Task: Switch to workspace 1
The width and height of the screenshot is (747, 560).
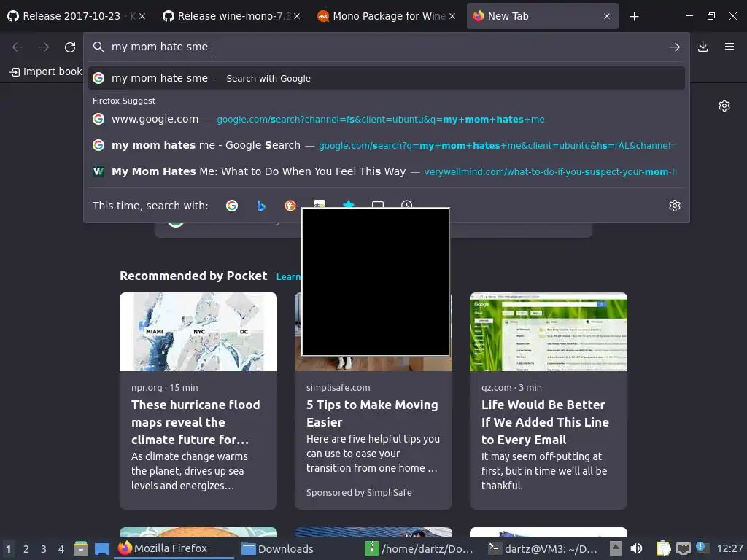Action: (9, 549)
